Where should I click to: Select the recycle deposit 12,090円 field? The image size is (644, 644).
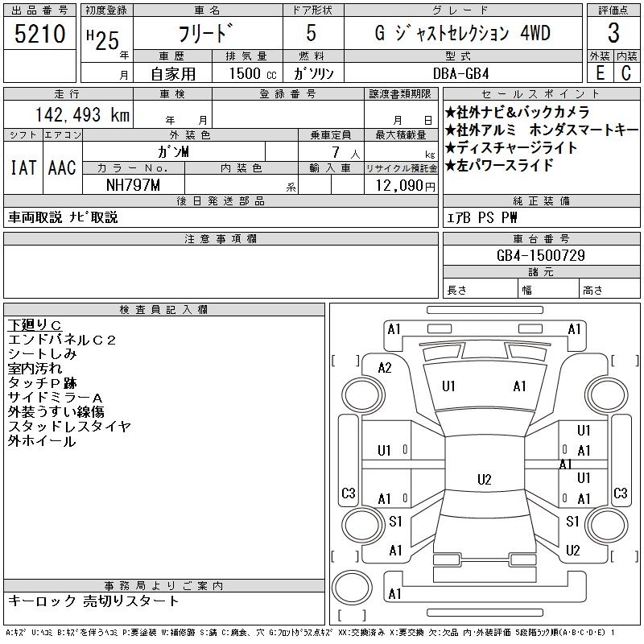(401, 186)
